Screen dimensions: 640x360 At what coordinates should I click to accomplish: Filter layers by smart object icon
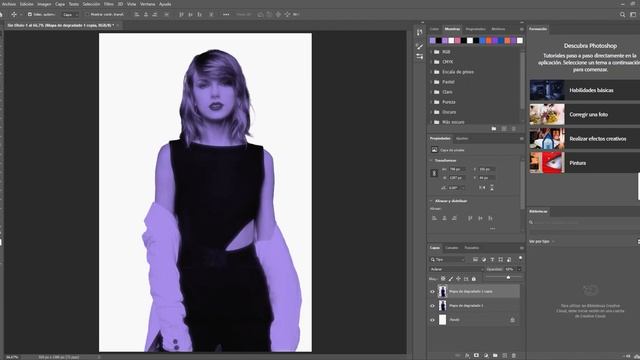tap(509, 260)
